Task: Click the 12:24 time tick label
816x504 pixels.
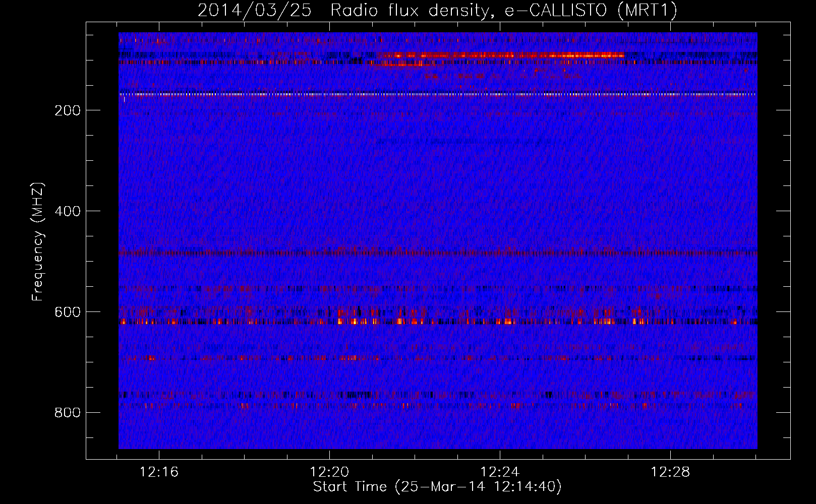Action: (x=500, y=472)
